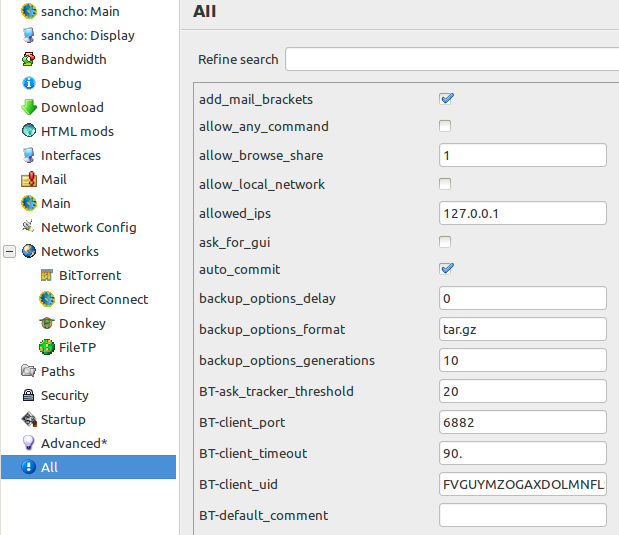Select the Debug info icon
This screenshot has width=619, height=535.
(28, 83)
